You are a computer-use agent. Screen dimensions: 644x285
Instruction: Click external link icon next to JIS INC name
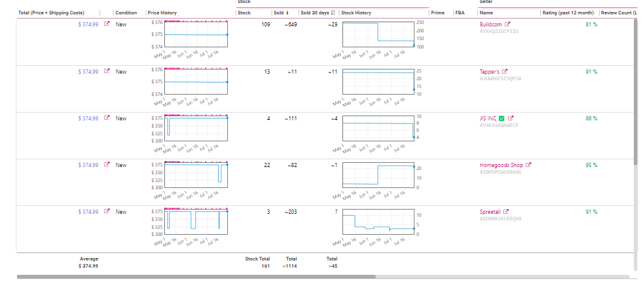[510, 118]
